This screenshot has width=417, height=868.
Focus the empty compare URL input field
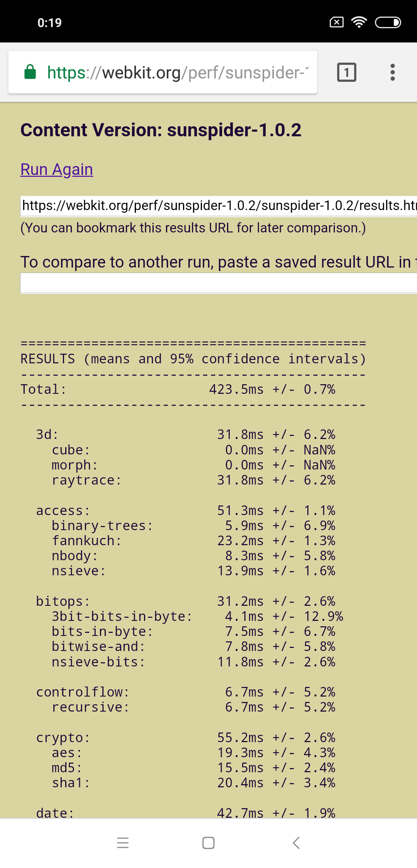(x=219, y=283)
